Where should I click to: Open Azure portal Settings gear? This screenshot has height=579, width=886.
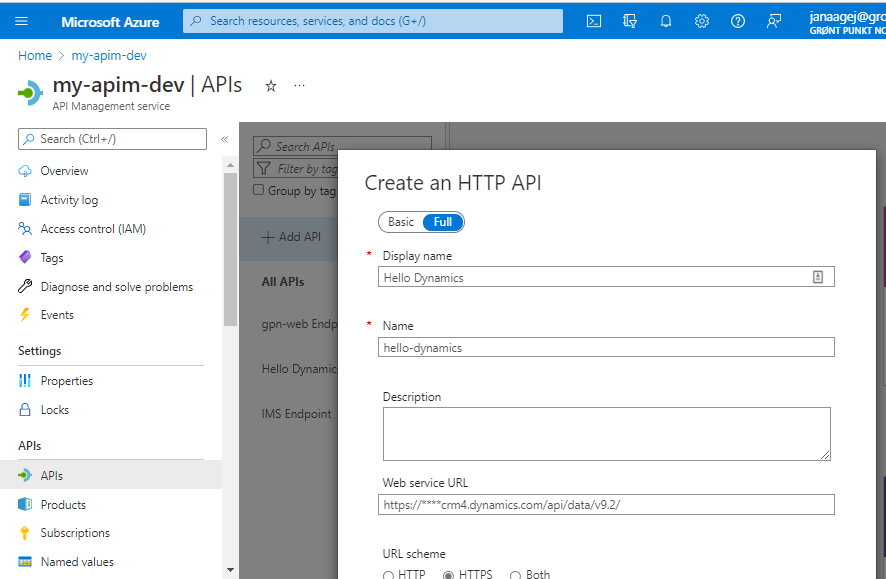pyautogui.click(x=701, y=20)
